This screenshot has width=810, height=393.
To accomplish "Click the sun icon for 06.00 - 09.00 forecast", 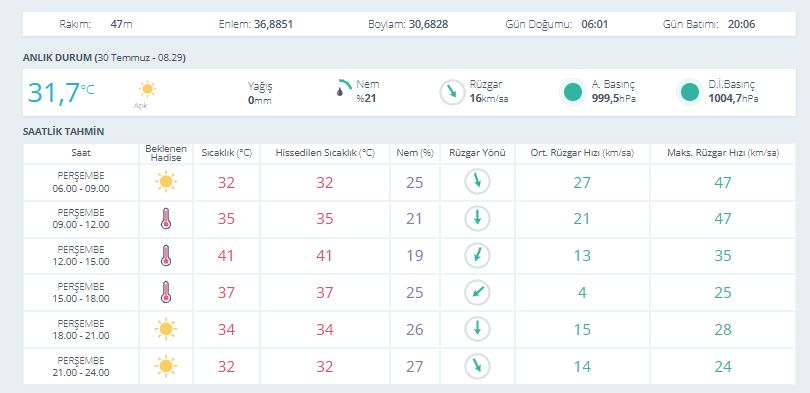I will point(165,182).
